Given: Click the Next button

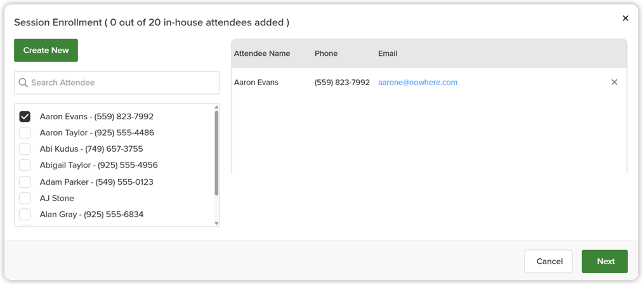Looking at the screenshot, I should (x=605, y=261).
